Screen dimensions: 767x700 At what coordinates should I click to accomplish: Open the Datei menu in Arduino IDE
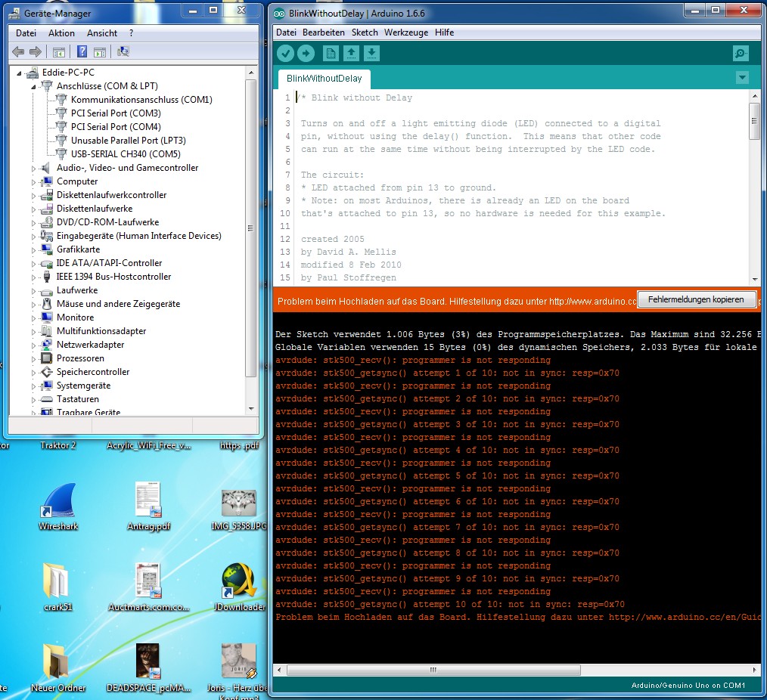pos(286,33)
